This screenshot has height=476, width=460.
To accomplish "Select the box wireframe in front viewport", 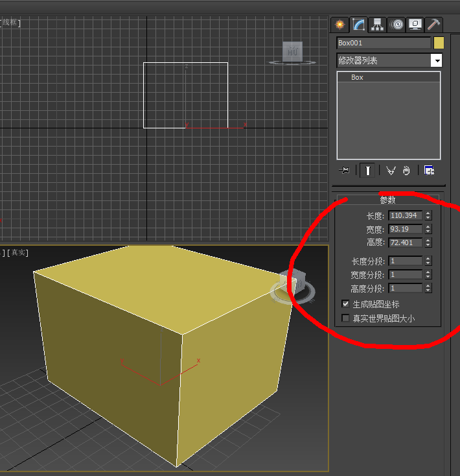I will 185,95.
